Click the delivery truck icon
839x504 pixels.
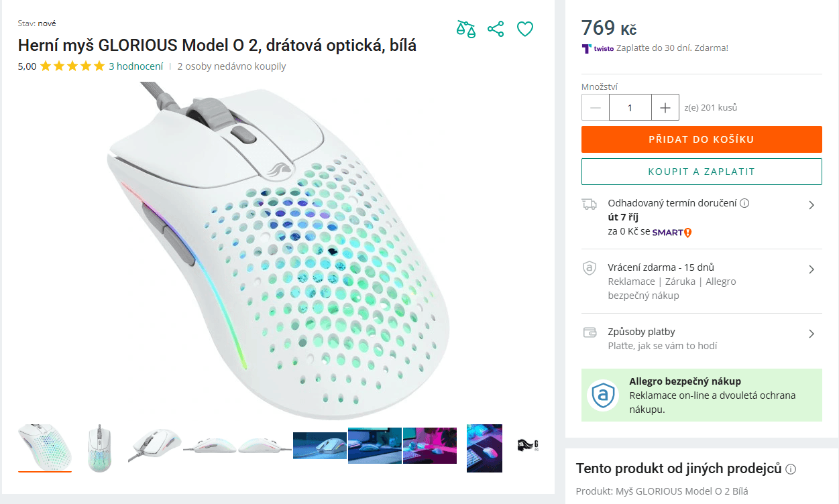[589, 204]
